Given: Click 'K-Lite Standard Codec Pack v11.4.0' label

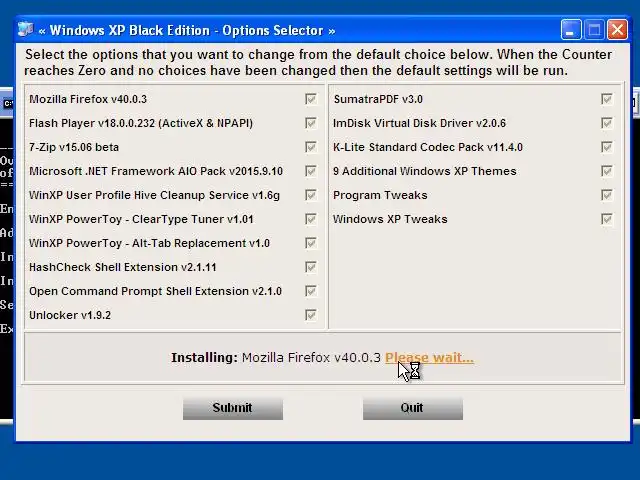Looking at the screenshot, I should point(428,147).
